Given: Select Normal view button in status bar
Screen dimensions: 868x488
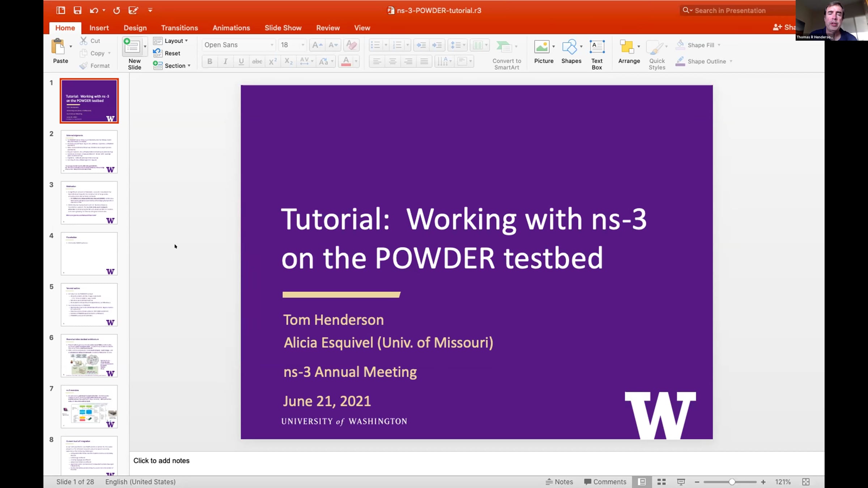Looking at the screenshot, I should point(642,482).
